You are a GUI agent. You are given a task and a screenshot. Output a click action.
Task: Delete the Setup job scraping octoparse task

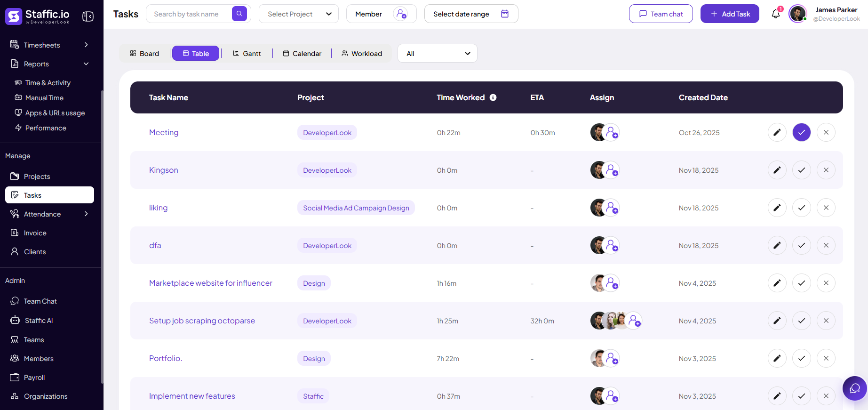click(826, 321)
